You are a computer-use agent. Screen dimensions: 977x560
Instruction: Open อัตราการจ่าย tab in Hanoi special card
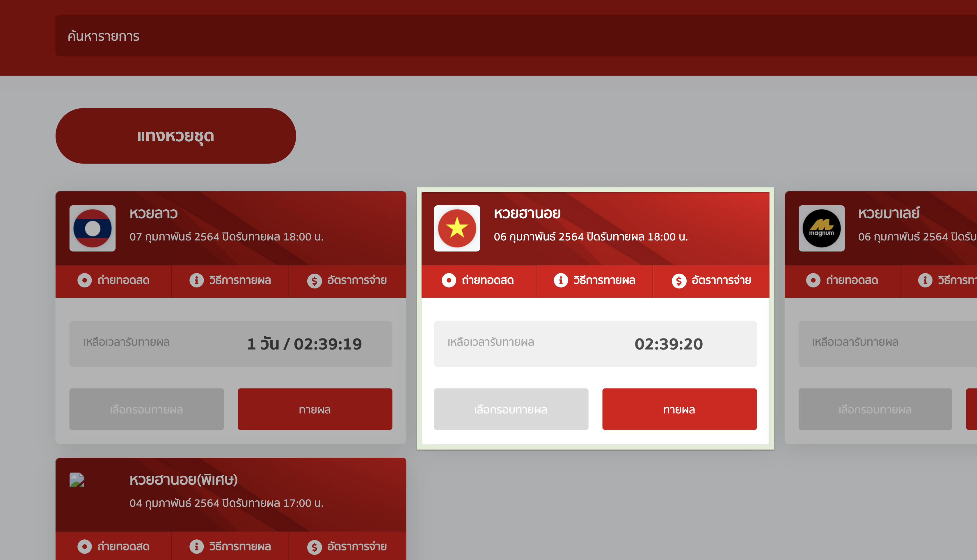click(347, 547)
